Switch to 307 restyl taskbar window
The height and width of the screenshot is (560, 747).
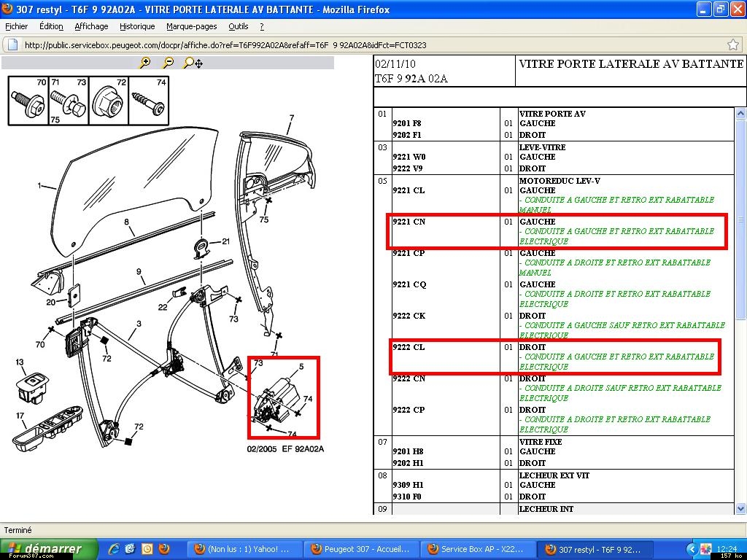click(595, 549)
